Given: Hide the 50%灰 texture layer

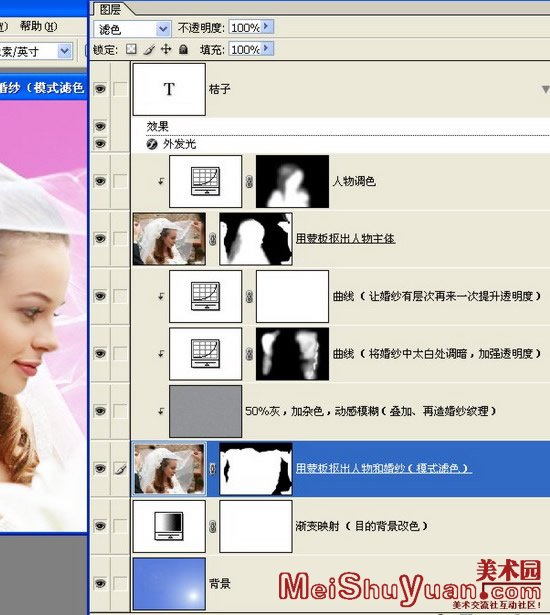Looking at the screenshot, I should [x=100, y=411].
